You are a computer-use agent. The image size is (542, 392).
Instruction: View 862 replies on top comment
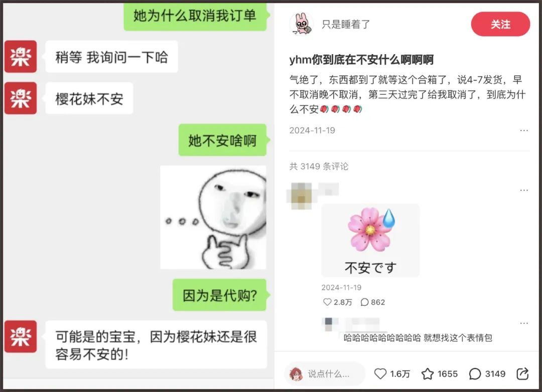coord(372,302)
